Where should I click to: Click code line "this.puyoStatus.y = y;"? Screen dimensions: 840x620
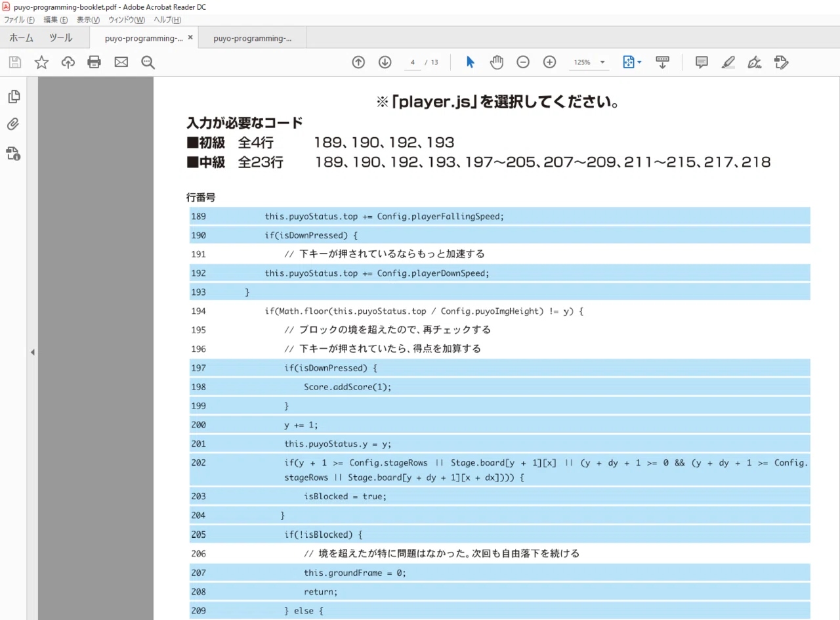pyautogui.click(x=338, y=444)
